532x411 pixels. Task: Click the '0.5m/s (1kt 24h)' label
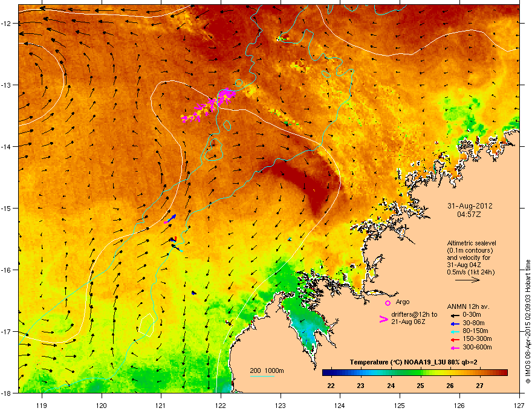(470, 272)
